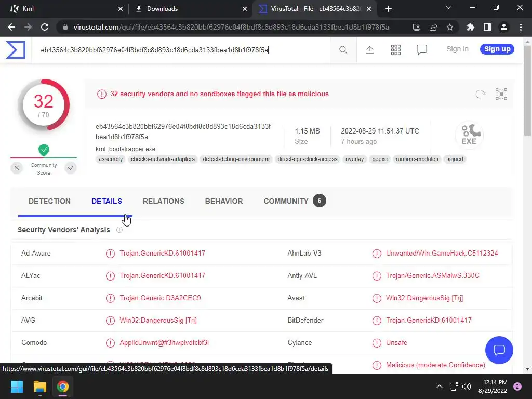The height and width of the screenshot is (399, 532).
Task: Switch to the Krnl browser tab
Action: tap(64, 9)
